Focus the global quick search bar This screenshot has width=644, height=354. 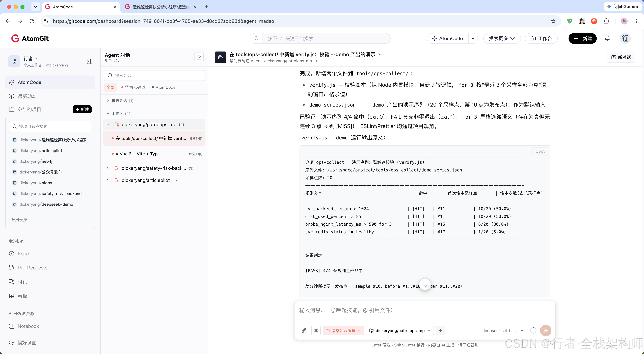click(x=320, y=38)
